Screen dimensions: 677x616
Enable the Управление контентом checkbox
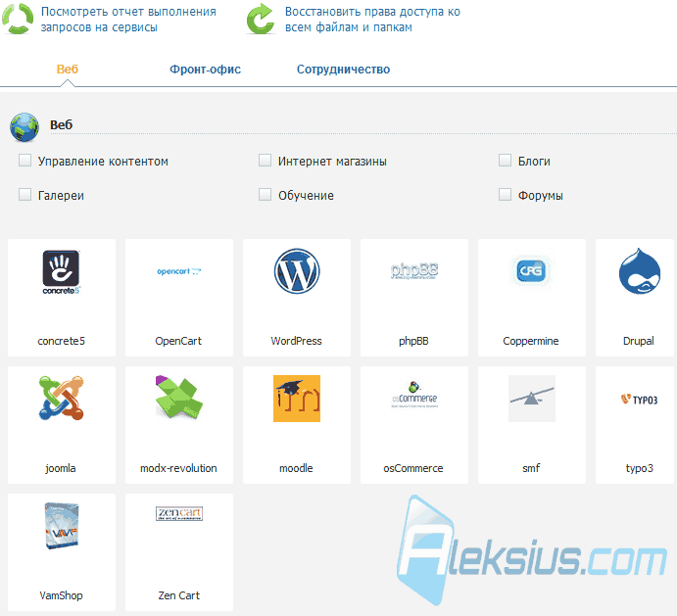click(25, 161)
